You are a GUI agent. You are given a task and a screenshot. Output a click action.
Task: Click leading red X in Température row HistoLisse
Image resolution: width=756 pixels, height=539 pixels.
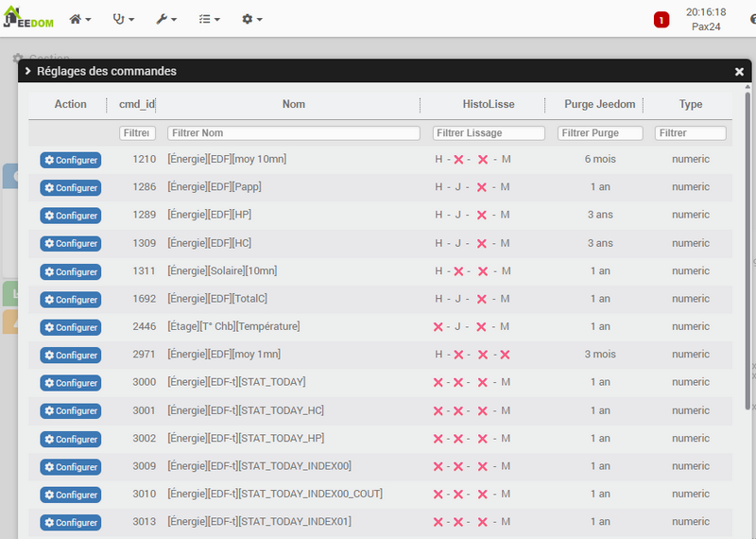point(438,327)
